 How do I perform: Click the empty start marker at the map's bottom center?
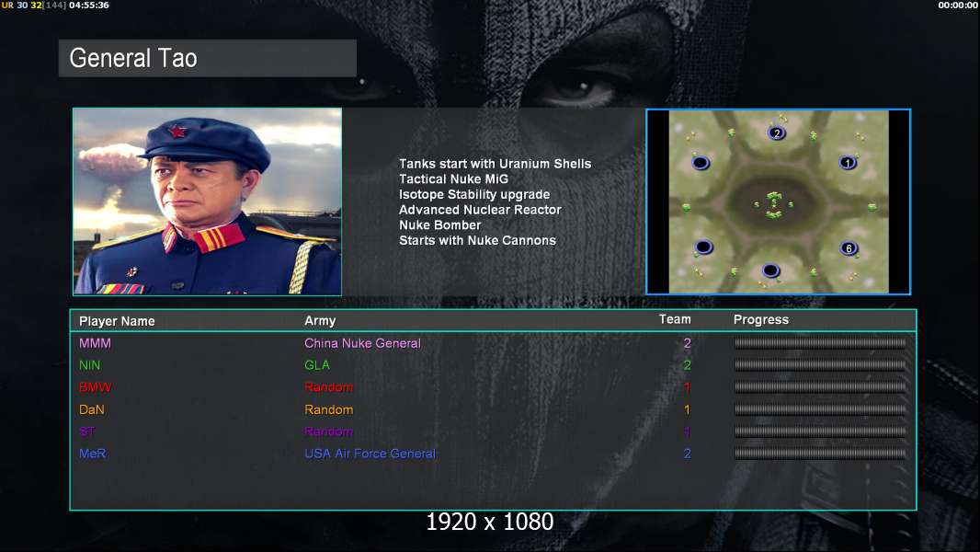point(770,270)
